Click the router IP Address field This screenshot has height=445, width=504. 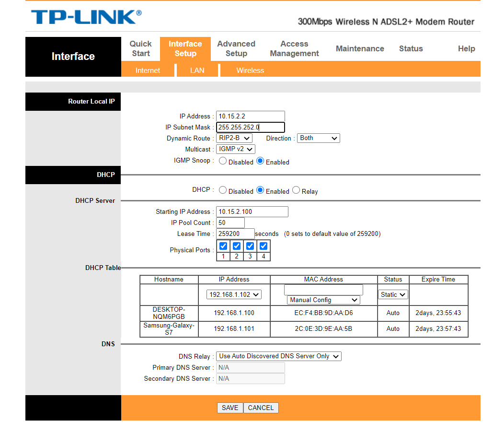coord(251,116)
